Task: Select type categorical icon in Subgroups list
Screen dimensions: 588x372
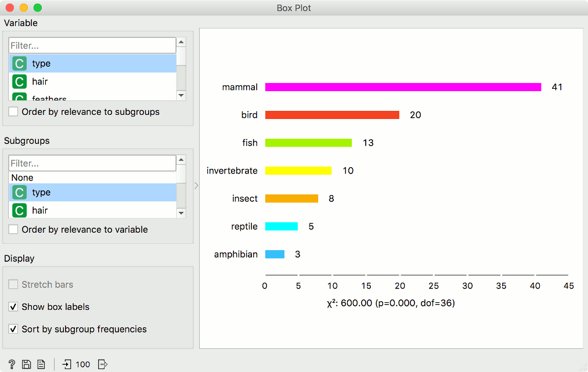Action: (20, 192)
